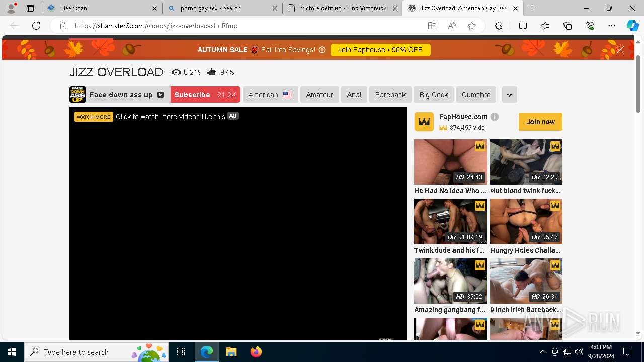
Task: Open the Windows Start menu
Action: 12,352
